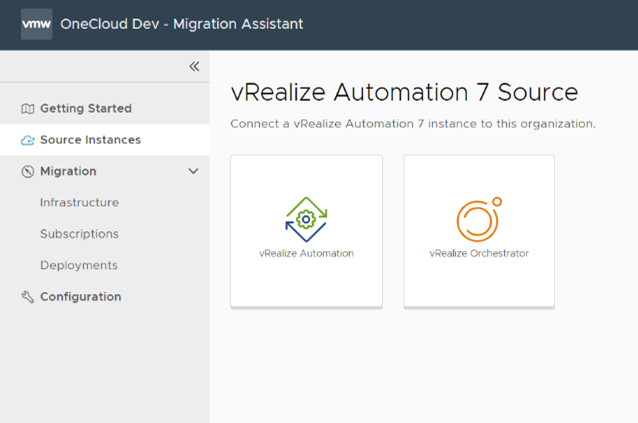Click the Getting Started map icon
The width and height of the screenshot is (638, 423).
[28, 109]
